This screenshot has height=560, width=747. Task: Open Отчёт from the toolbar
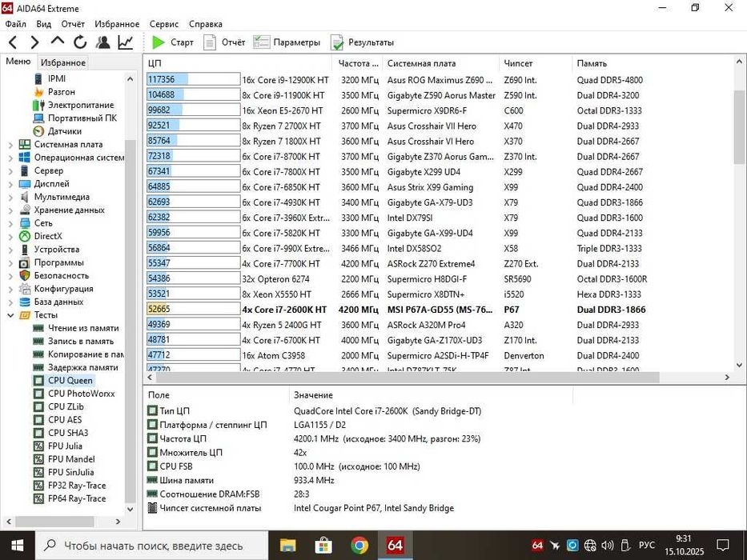[224, 42]
